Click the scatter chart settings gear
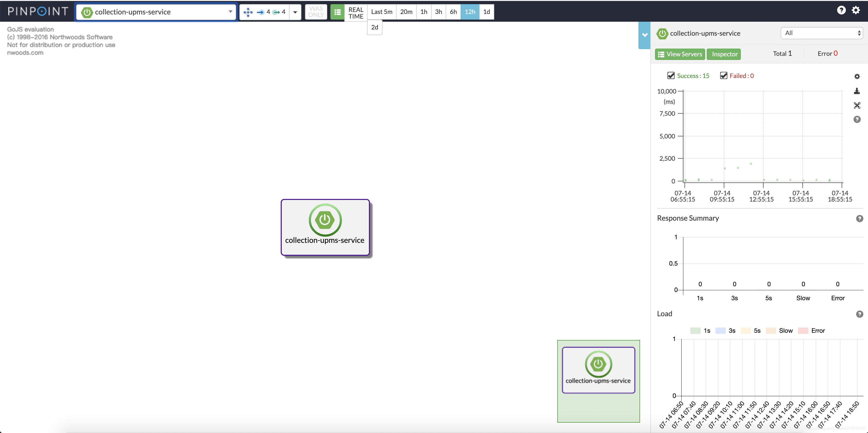 coord(857,76)
